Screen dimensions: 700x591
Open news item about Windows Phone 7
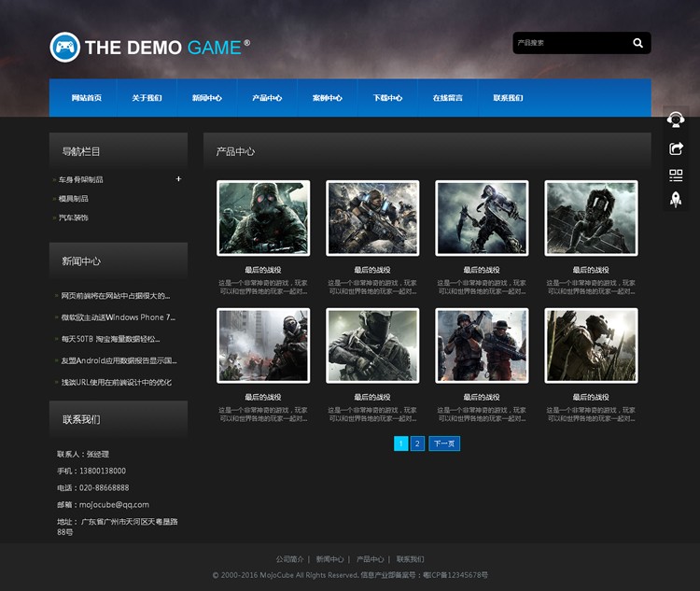point(119,317)
